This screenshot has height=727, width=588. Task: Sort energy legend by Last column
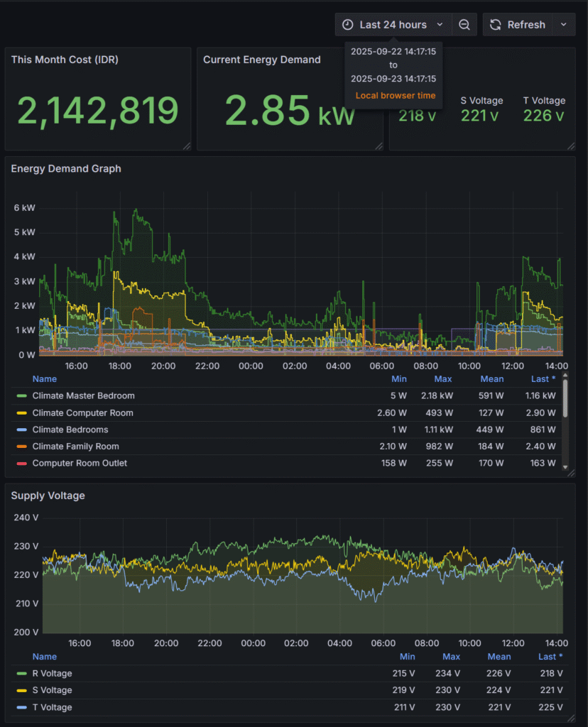(543, 379)
